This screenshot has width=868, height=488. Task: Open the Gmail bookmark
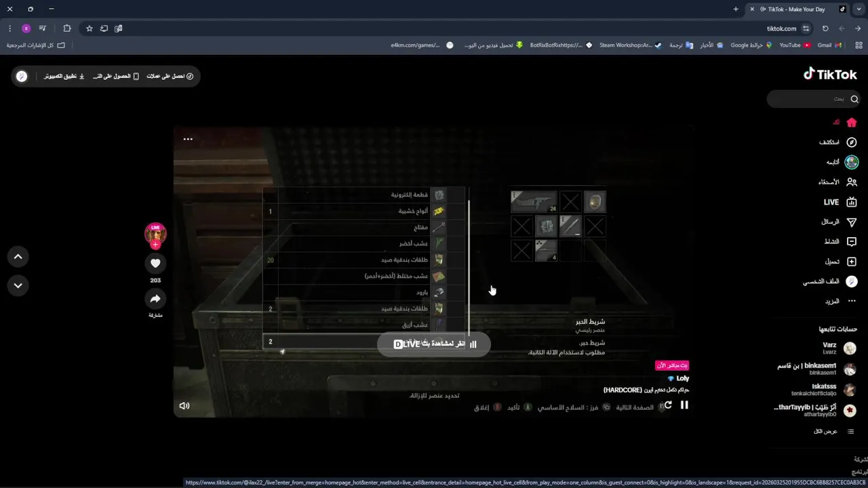(829, 45)
